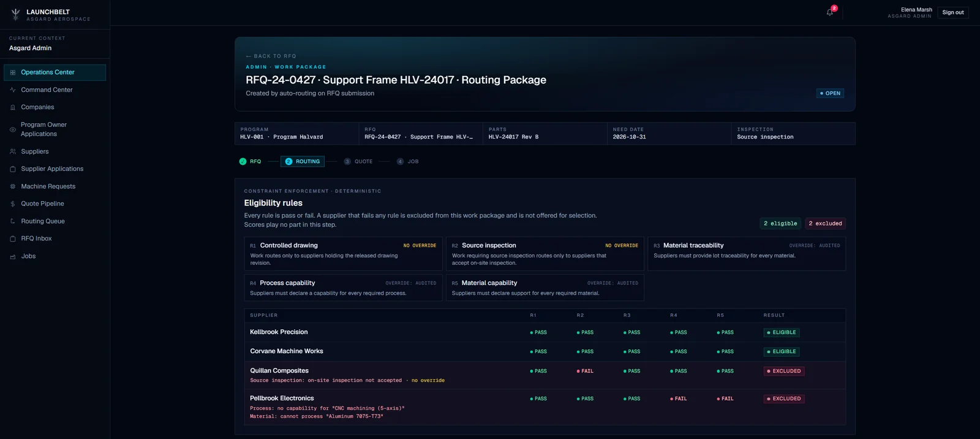Image resolution: width=980 pixels, height=439 pixels.
Task: Open RFQ Inbox
Action: tap(55, 239)
